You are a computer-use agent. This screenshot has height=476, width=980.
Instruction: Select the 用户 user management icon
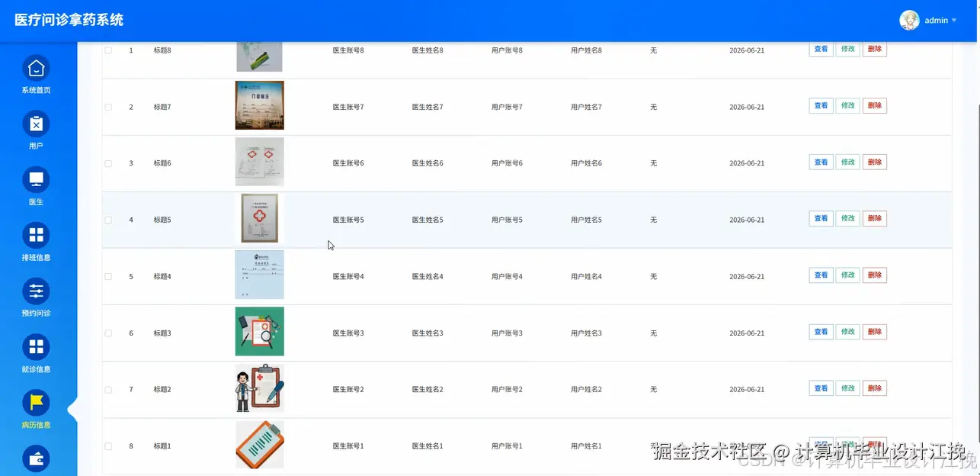coord(36,124)
